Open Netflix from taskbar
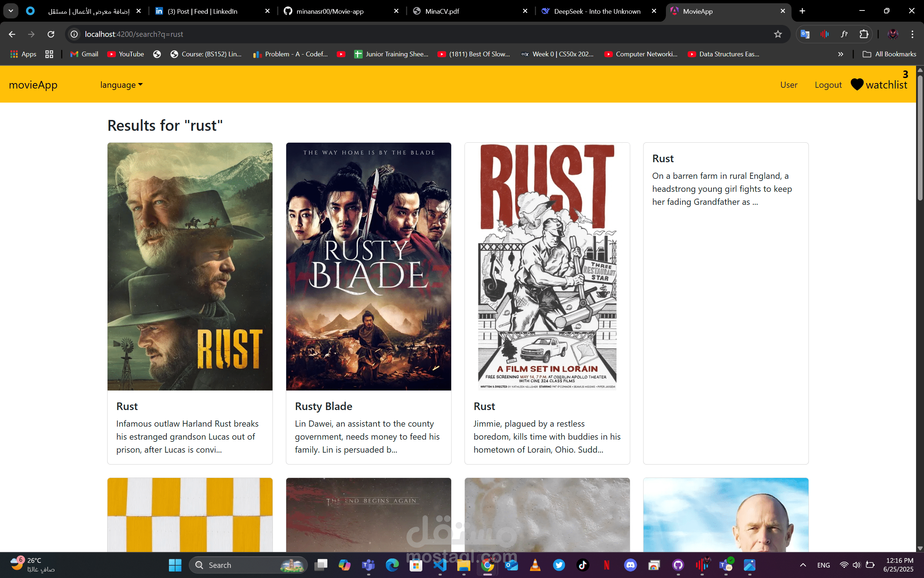Image resolution: width=924 pixels, height=578 pixels. (607, 565)
